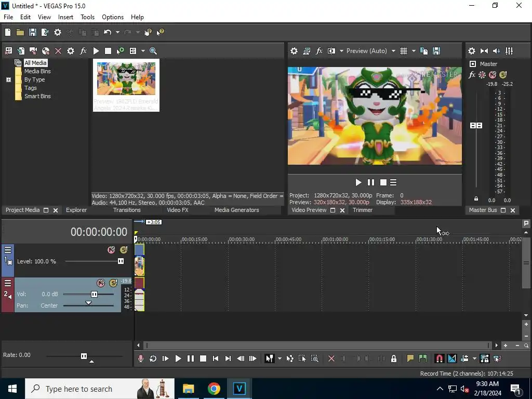Click Insert Marker icon in timeline toolbar
Viewport: 532px width, 399px height.
[410, 358]
